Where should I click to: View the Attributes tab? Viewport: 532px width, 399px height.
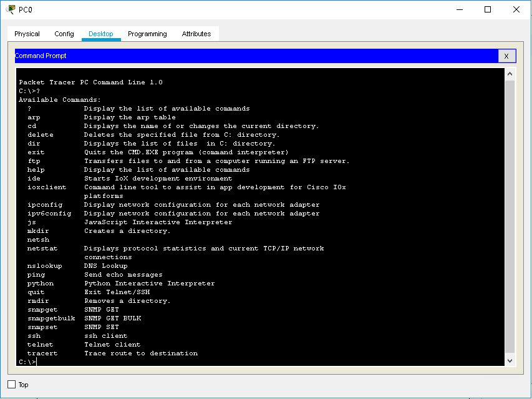point(196,33)
